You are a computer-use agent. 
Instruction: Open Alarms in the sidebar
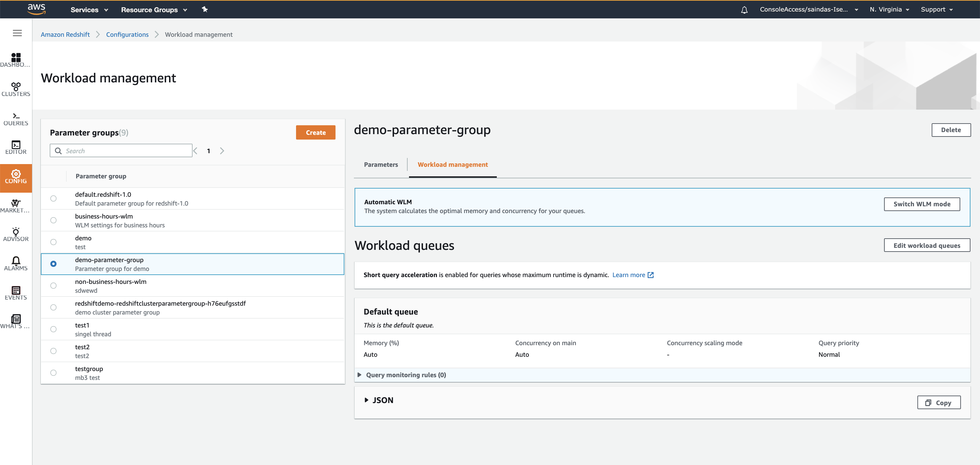point(16,264)
